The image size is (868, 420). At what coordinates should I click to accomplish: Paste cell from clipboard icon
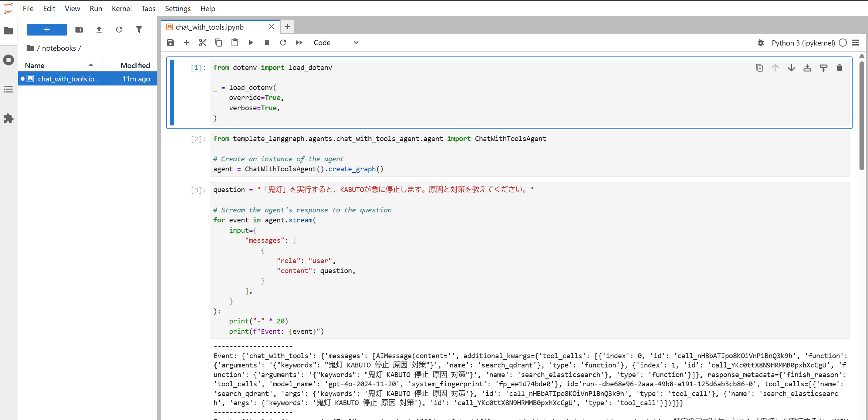[235, 43]
